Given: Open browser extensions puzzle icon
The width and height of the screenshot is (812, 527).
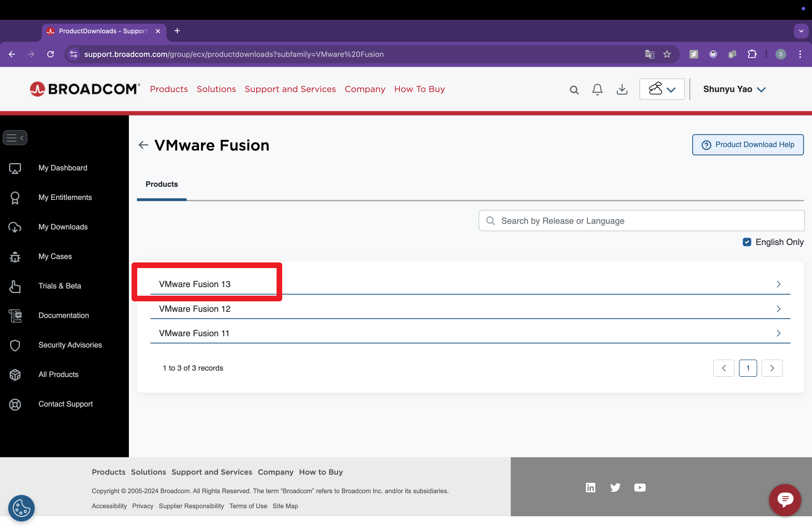Looking at the screenshot, I should [x=752, y=54].
